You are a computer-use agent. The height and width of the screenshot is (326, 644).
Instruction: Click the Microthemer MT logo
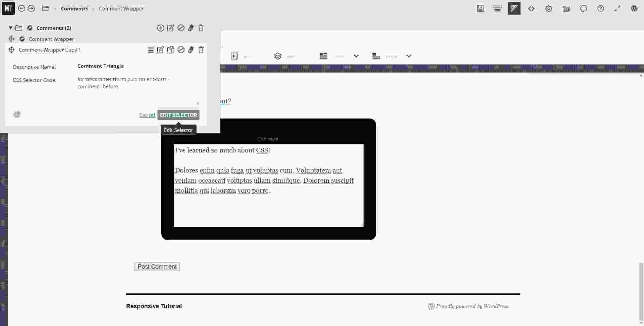click(x=8, y=8)
